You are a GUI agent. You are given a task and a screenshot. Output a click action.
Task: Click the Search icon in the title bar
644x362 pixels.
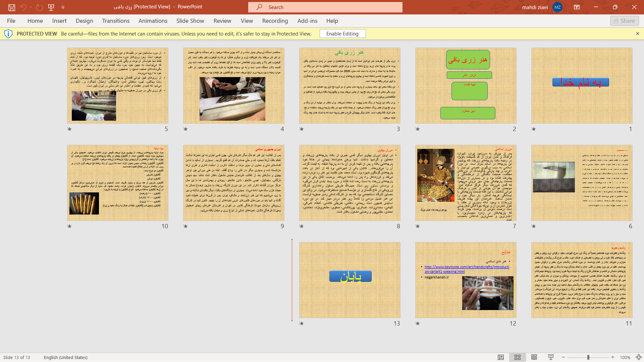[260, 7]
